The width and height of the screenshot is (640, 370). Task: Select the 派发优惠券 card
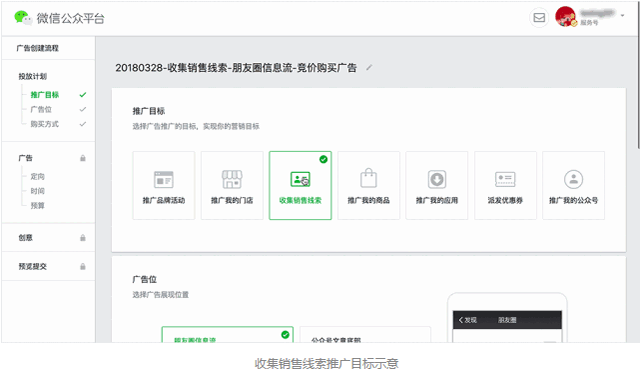[505, 186]
